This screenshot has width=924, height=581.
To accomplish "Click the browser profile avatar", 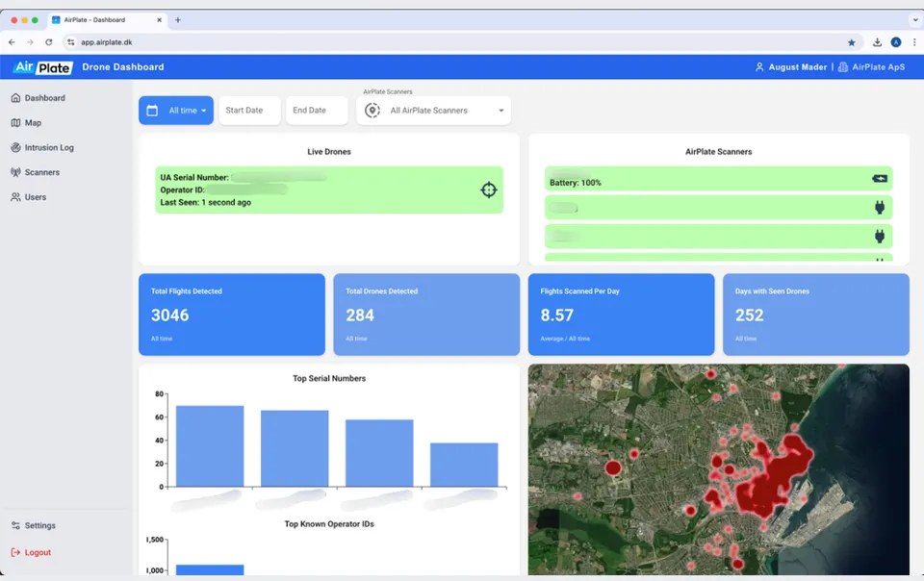I will point(896,42).
